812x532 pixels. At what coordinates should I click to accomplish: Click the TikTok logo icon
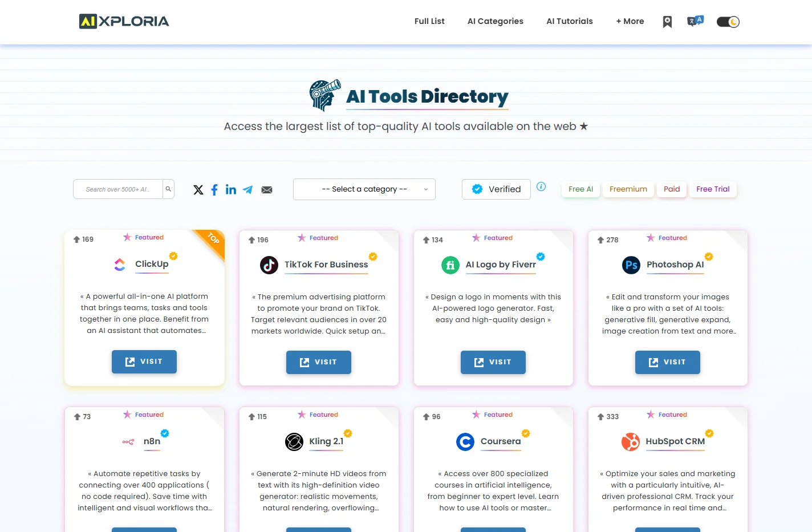click(x=269, y=265)
